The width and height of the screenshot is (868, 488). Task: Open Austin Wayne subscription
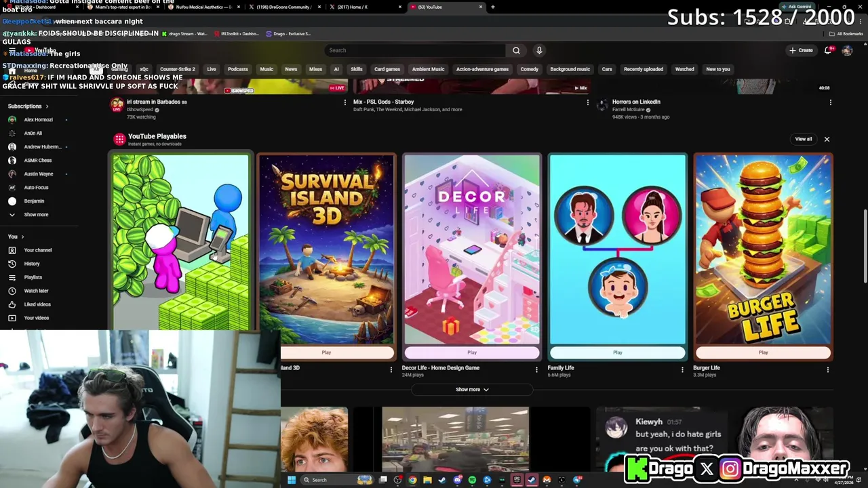pyautogui.click(x=37, y=174)
